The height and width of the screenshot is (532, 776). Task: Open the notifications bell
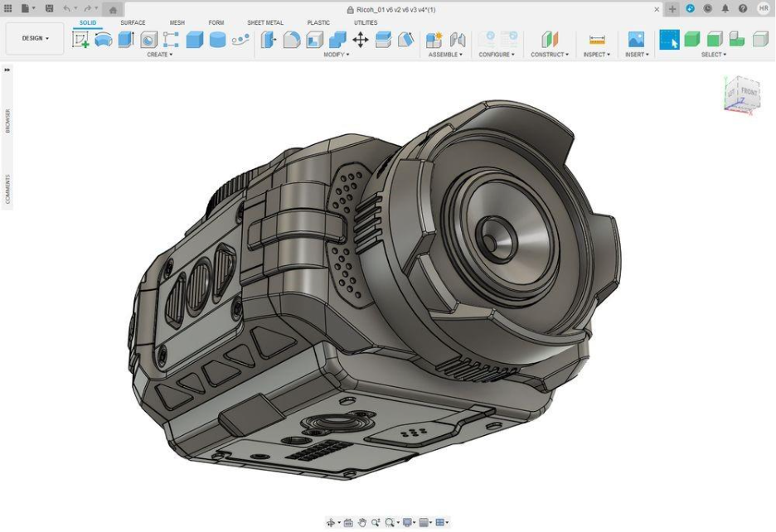coord(725,8)
